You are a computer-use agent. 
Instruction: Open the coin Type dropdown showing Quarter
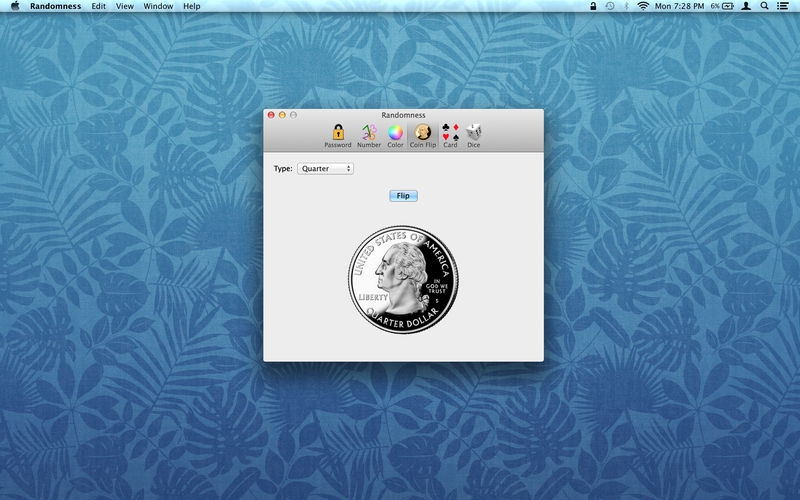pos(326,168)
